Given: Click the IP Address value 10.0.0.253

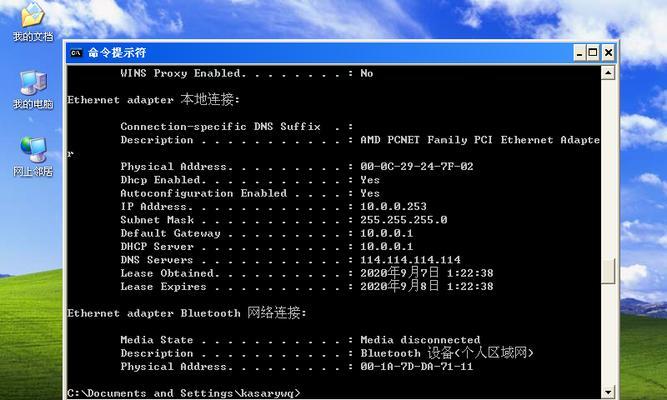Looking at the screenshot, I should (393, 206).
